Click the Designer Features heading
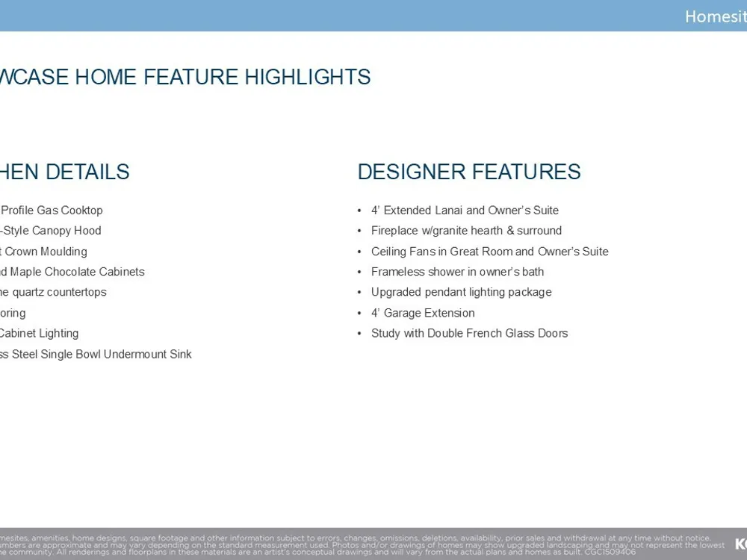 468,172
